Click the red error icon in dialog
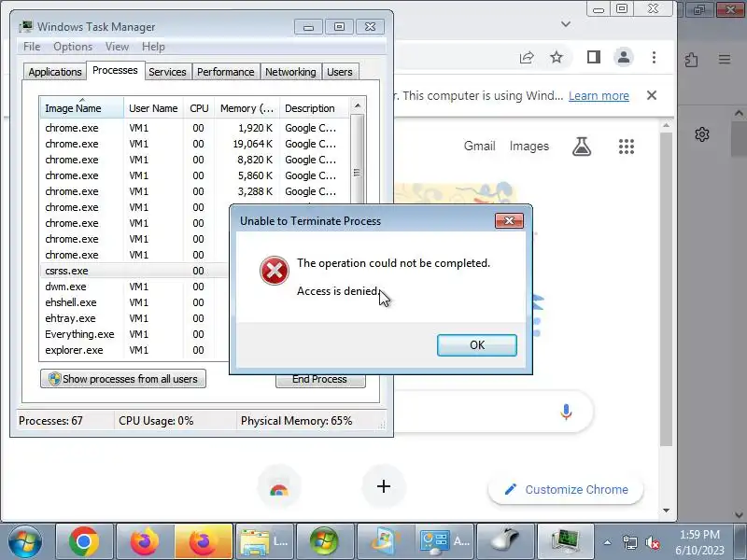Viewport: 747px width, 560px height. 274,271
